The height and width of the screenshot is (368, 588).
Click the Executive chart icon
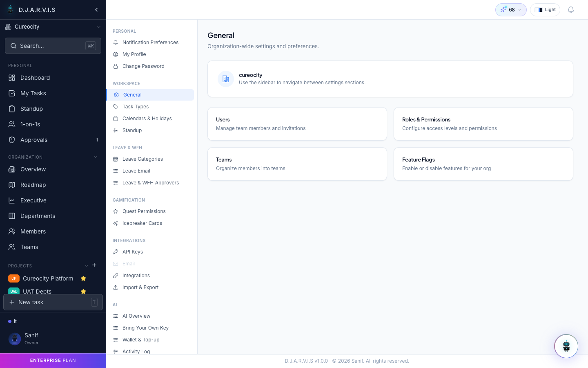pos(12,200)
